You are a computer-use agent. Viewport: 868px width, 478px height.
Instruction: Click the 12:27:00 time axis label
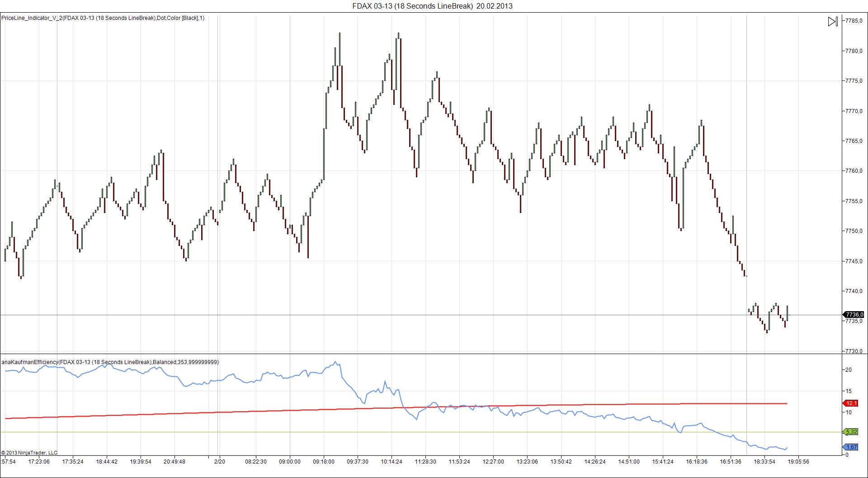tap(493, 462)
